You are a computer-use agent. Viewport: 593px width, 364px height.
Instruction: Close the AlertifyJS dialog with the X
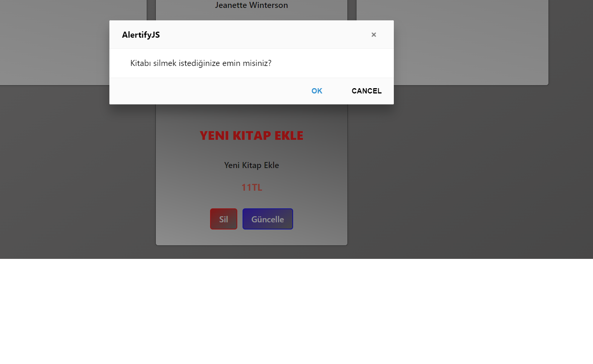pos(373,35)
